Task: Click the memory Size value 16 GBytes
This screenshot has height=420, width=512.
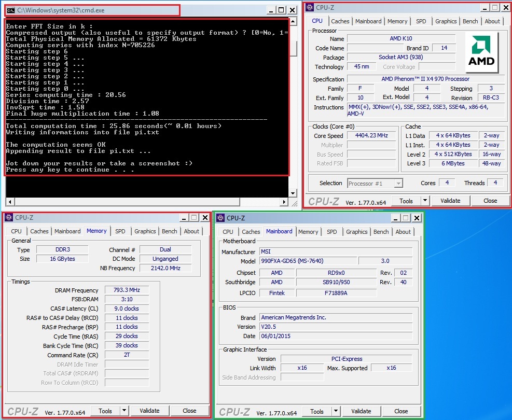Action: click(x=62, y=259)
